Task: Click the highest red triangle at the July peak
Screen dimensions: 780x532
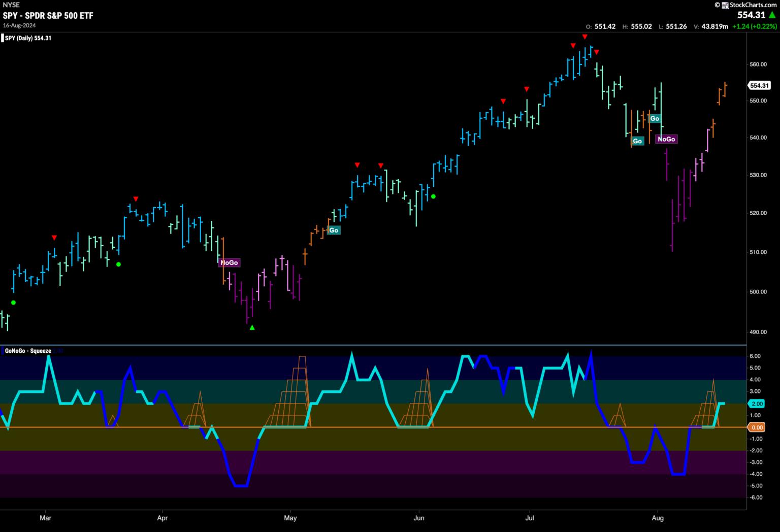Action: pyautogui.click(x=585, y=37)
